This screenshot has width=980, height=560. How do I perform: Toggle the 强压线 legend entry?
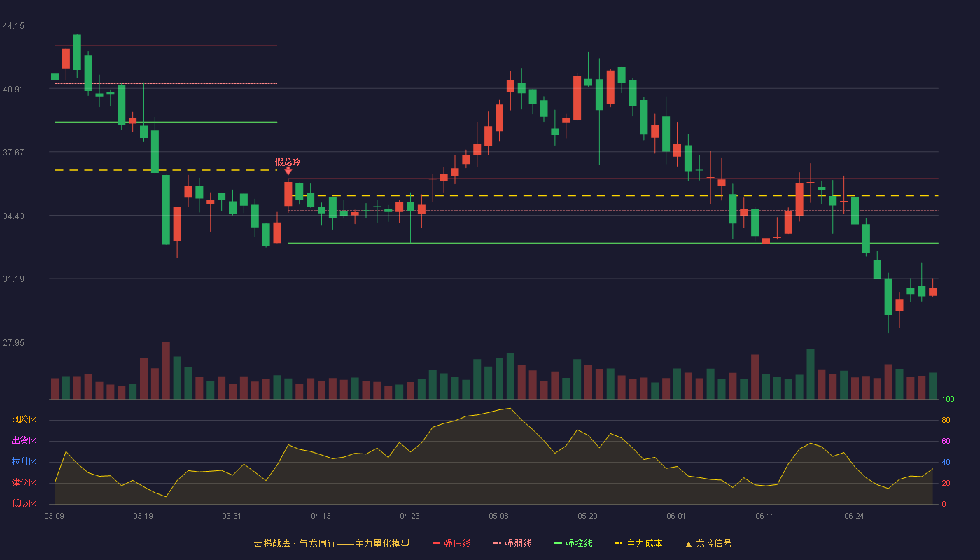pos(451,543)
